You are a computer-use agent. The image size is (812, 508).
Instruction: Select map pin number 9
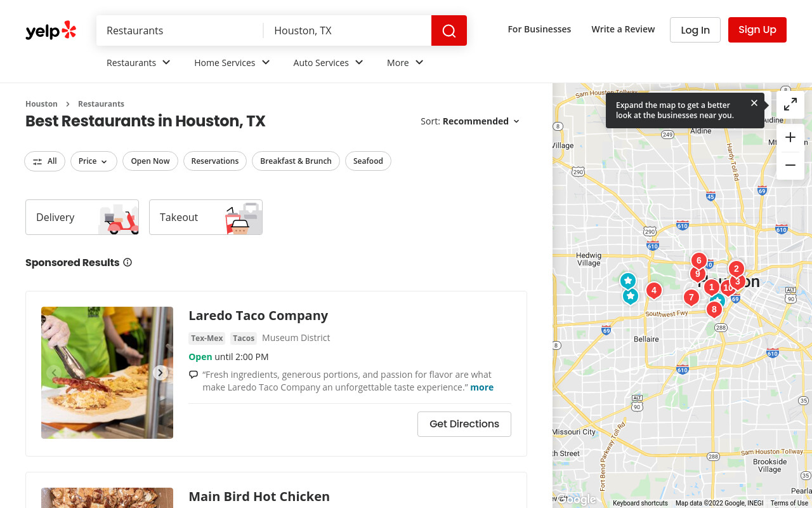coord(697,274)
